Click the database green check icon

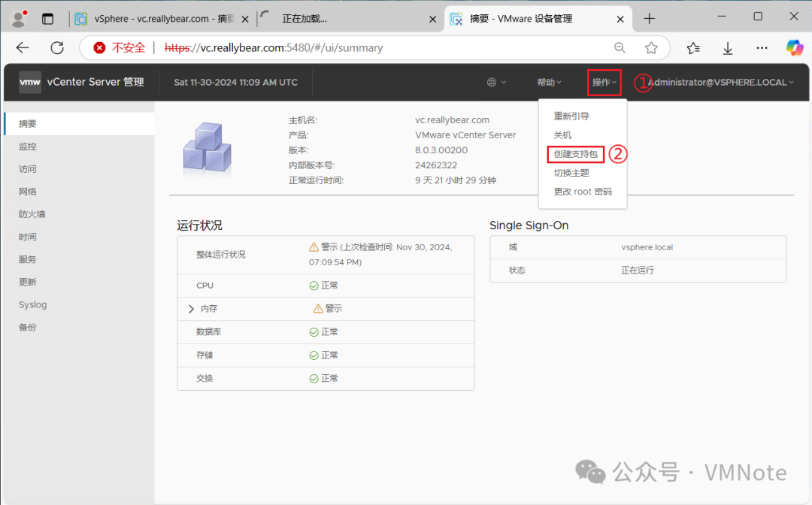[314, 332]
